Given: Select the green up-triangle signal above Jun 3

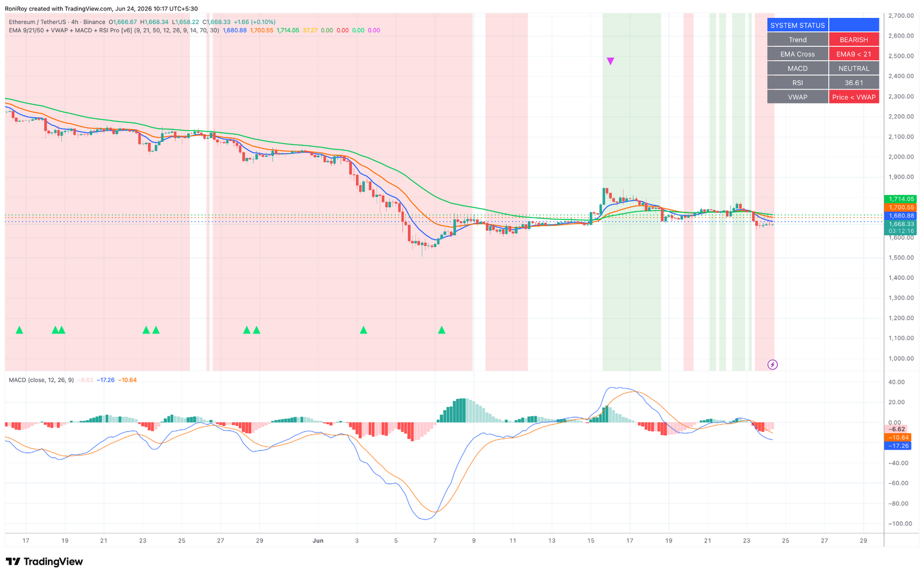Looking at the screenshot, I should pyautogui.click(x=363, y=330).
